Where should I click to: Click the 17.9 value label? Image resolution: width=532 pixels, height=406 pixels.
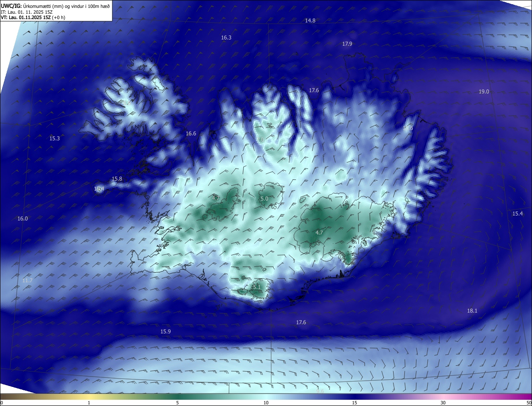pos(347,44)
